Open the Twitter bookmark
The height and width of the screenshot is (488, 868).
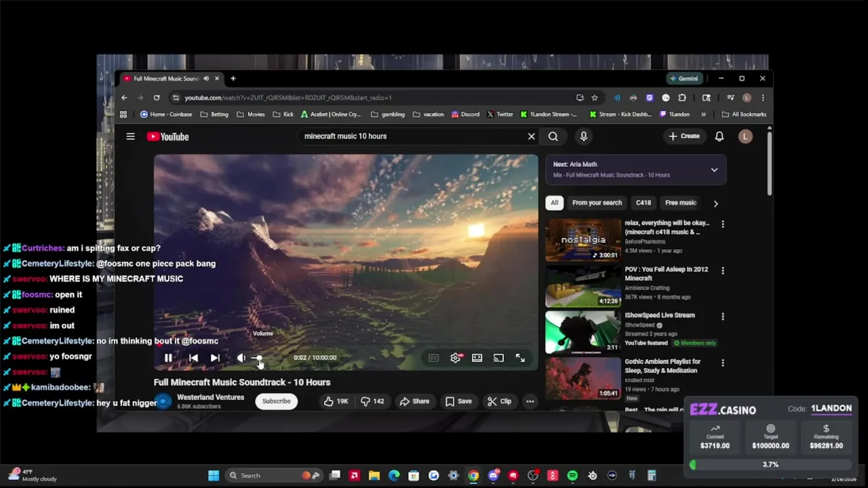pyautogui.click(x=500, y=115)
